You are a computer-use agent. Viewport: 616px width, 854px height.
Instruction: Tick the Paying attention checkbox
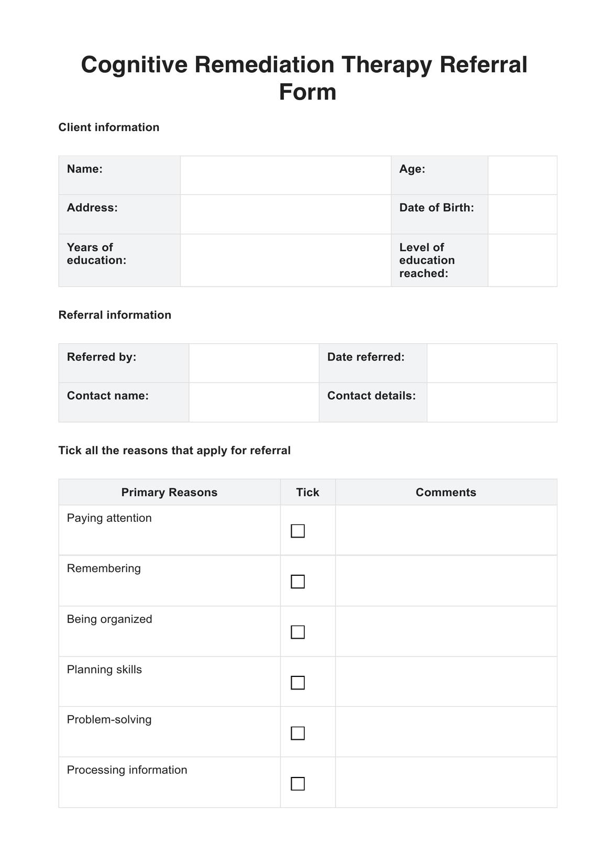point(298,531)
